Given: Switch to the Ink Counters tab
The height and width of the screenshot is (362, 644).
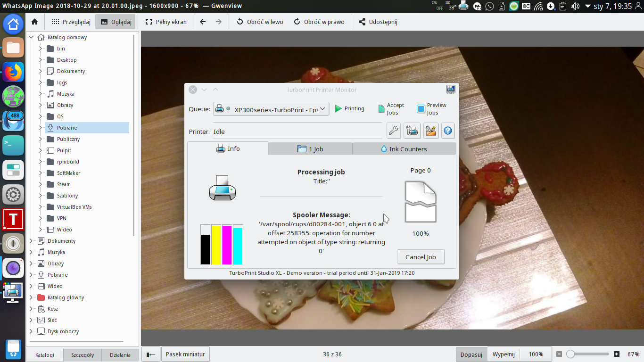Looking at the screenshot, I should click(404, 148).
